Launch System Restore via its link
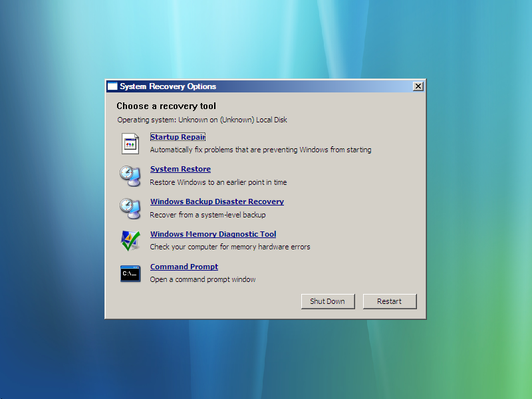The width and height of the screenshot is (532, 399). click(x=180, y=169)
